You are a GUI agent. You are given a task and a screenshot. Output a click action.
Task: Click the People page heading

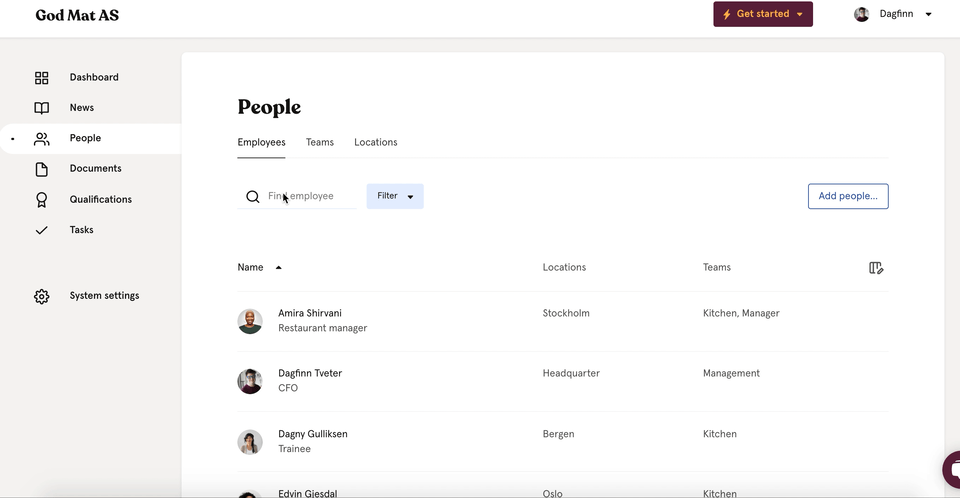[x=269, y=107]
